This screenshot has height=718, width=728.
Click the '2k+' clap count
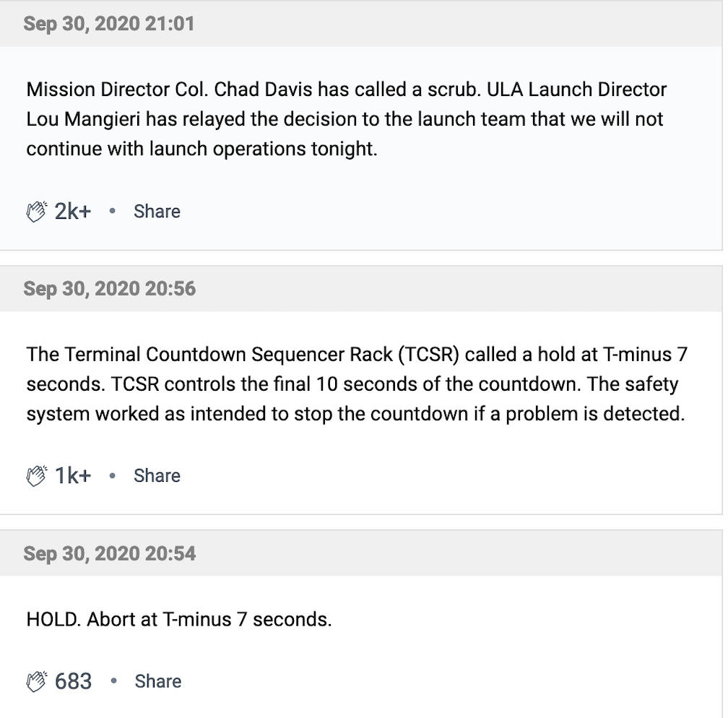coord(73,212)
